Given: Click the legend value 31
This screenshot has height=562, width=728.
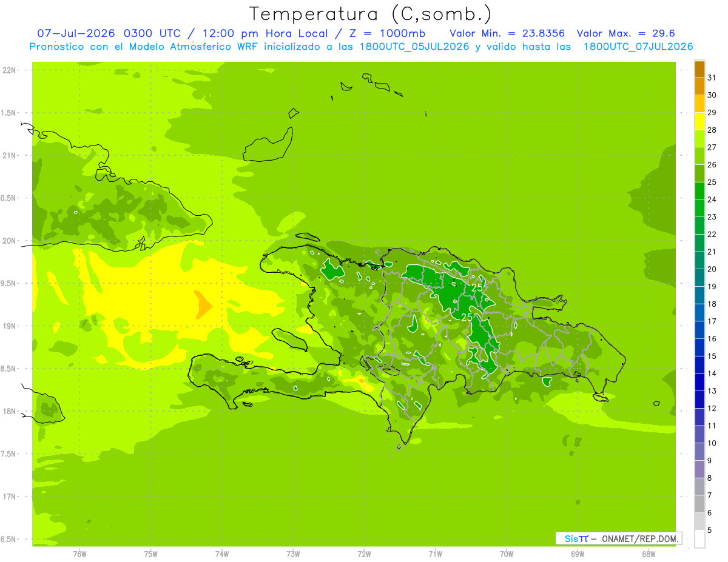Looking at the screenshot, I should [712, 78].
